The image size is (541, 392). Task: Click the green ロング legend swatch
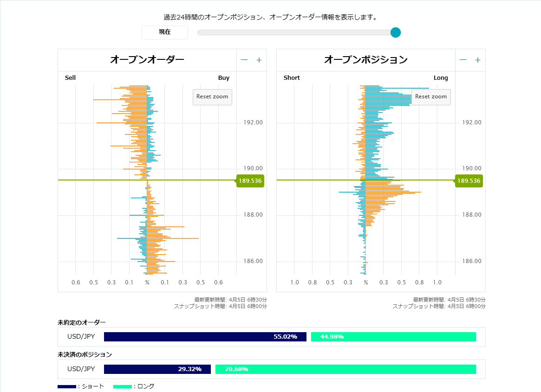pos(122,386)
